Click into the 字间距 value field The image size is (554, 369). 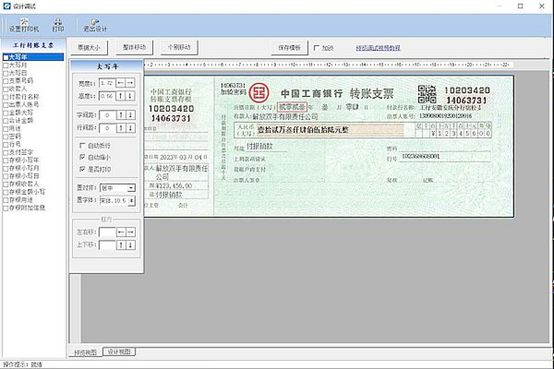[x=107, y=115]
